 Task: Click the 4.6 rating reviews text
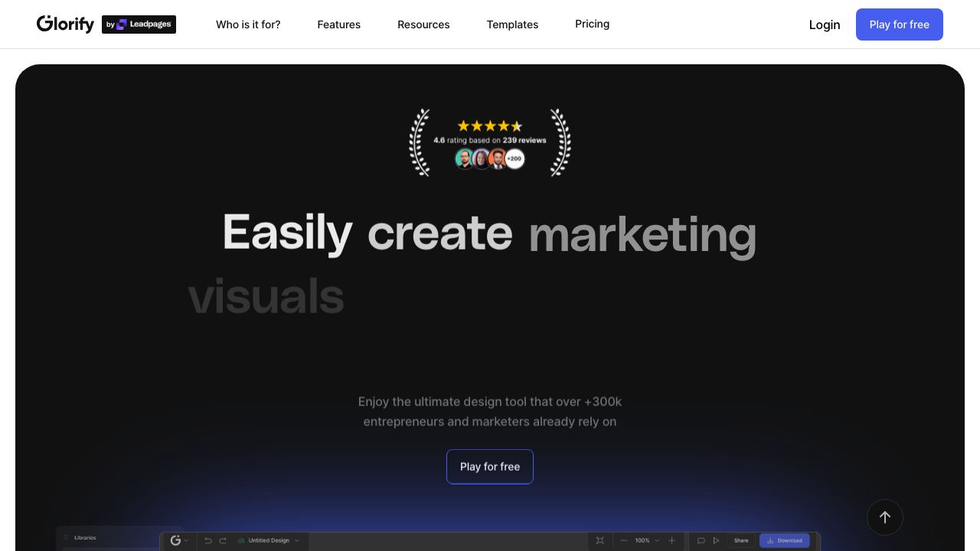coord(490,140)
